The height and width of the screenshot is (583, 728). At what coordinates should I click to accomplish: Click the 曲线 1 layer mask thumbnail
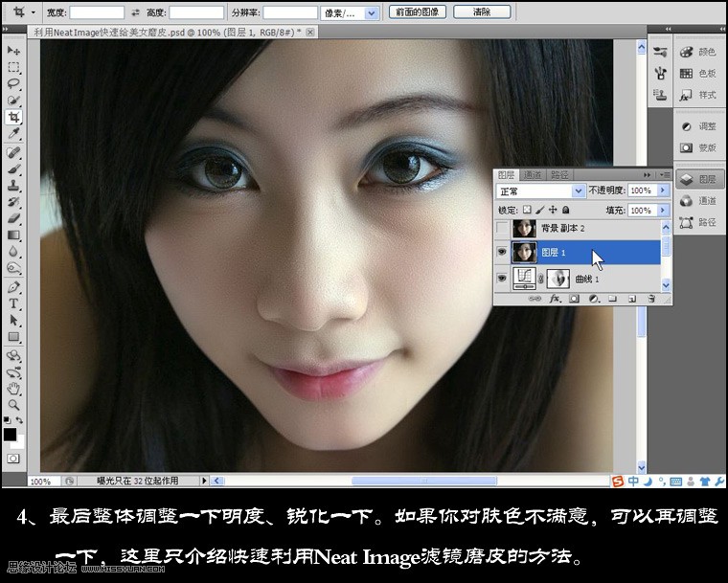coord(558,279)
